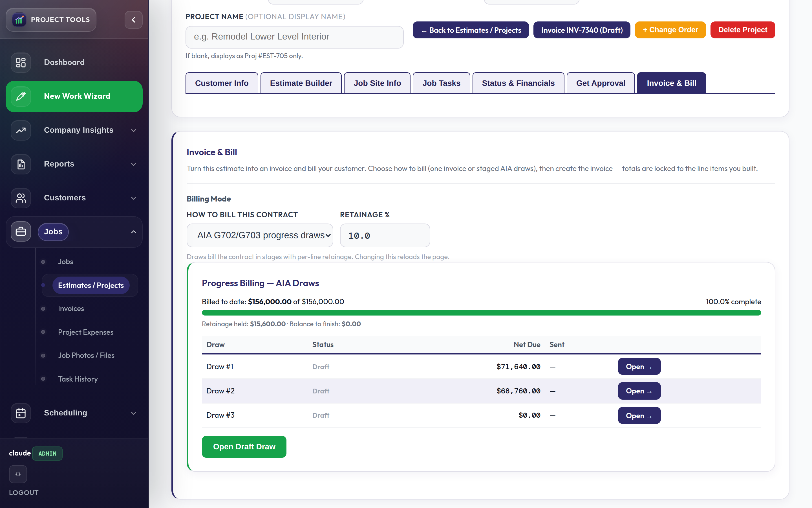
Task: Open the Job Site Info tab
Action: coord(377,83)
